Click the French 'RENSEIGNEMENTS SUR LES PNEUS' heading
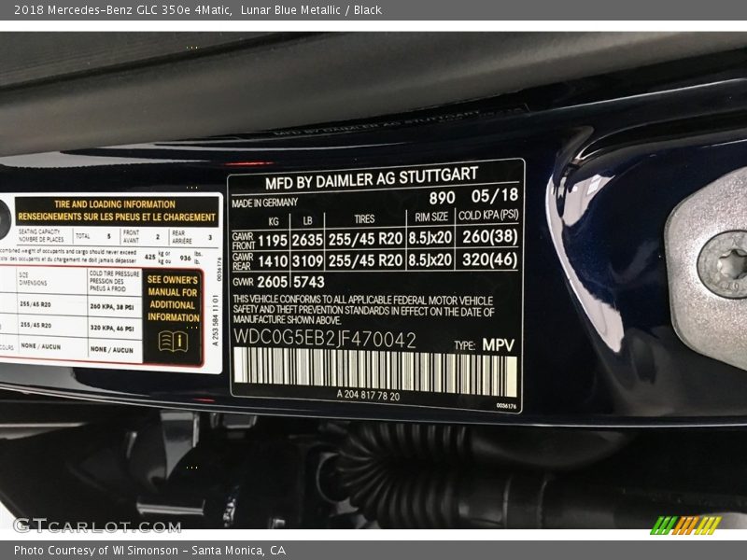The height and width of the screenshot is (560, 747). [x=117, y=217]
